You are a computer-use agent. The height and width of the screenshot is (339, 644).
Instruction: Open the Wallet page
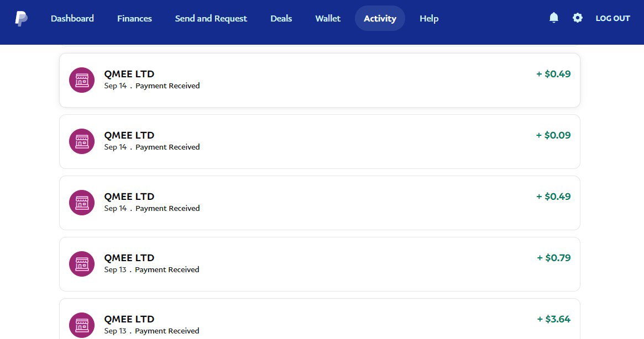328,18
